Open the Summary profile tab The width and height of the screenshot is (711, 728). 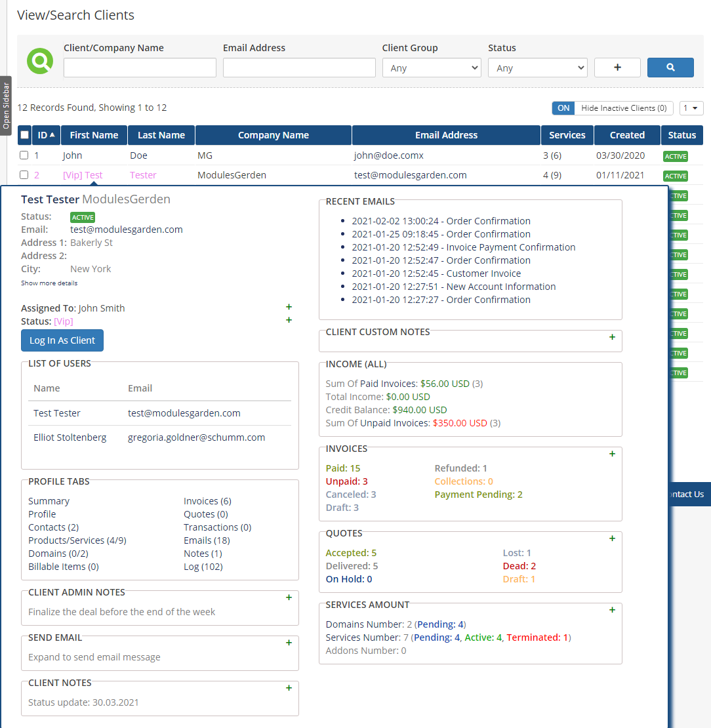(x=49, y=501)
